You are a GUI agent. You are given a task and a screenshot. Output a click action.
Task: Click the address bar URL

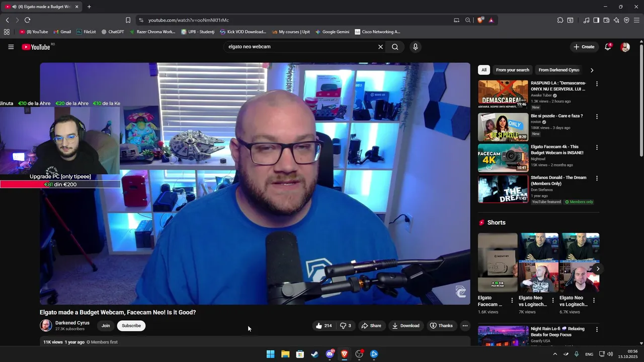(x=189, y=20)
